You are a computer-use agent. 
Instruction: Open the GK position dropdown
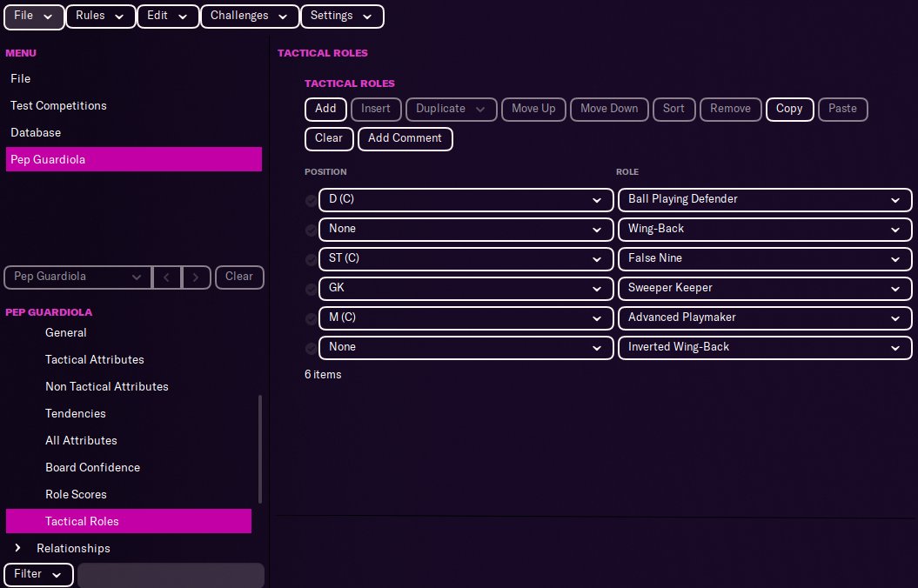(x=466, y=289)
